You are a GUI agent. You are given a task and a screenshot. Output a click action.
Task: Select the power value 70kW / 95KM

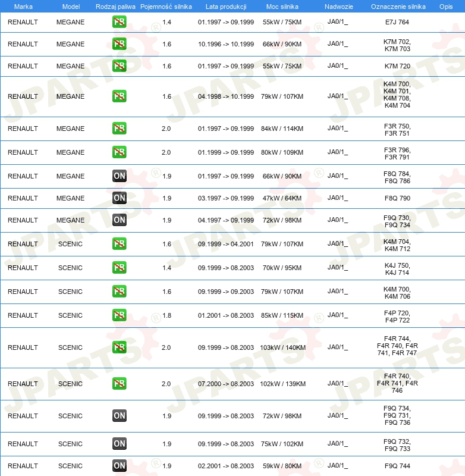point(282,267)
